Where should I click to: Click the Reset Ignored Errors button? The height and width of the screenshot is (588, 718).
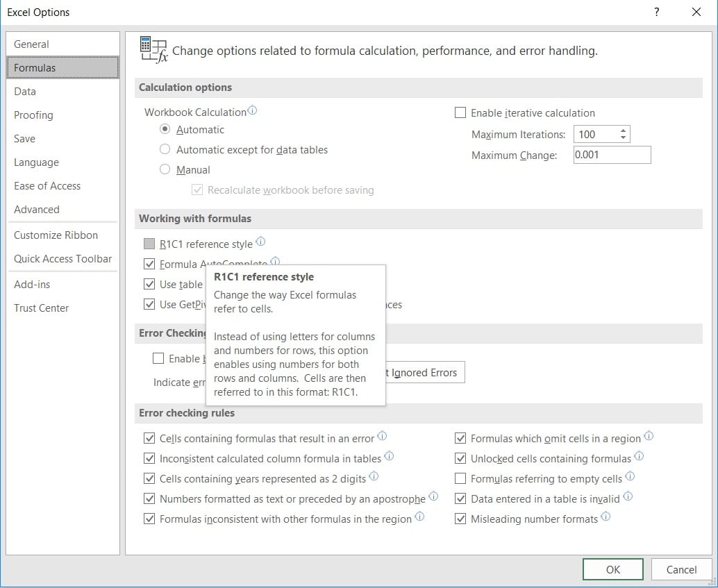point(425,372)
